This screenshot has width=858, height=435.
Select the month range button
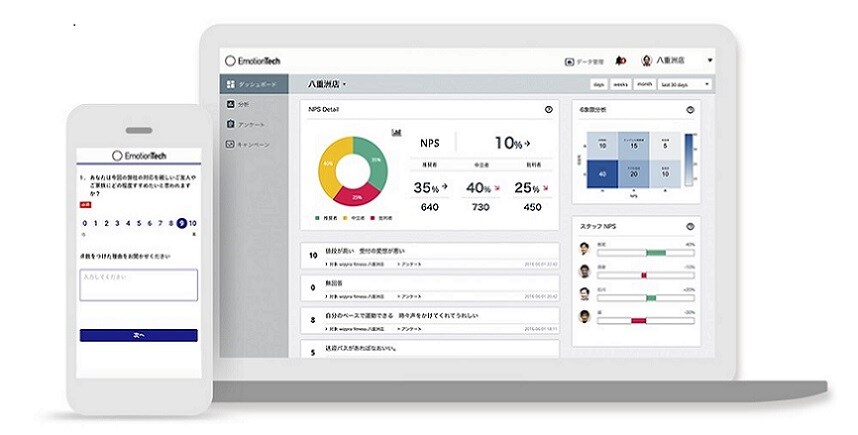[x=645, y=85]
